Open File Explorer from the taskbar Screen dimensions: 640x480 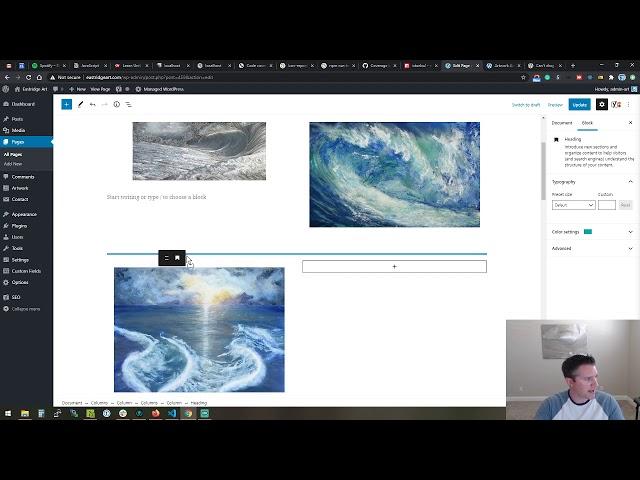click(x=25, y=413)
